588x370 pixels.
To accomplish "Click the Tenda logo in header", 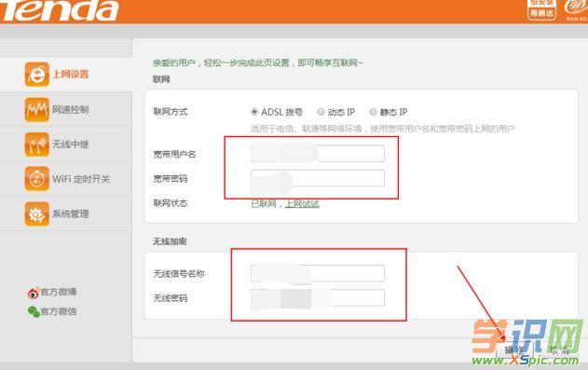I will (58, 10).
